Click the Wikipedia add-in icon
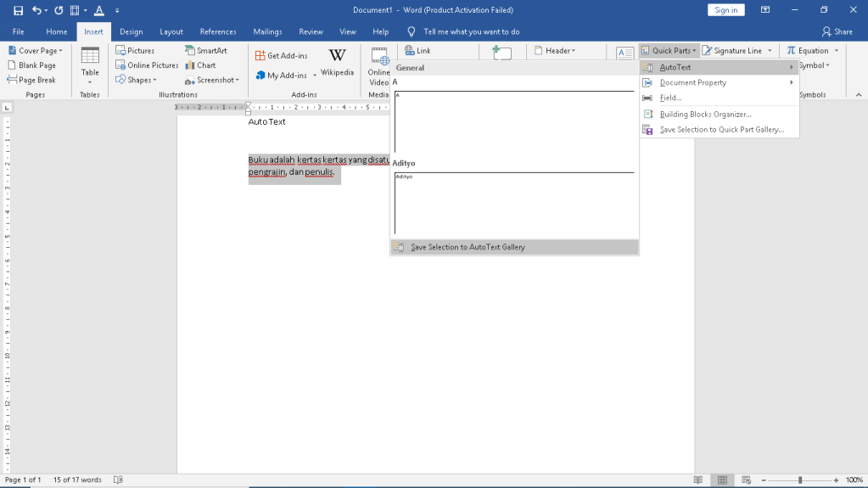The image size is (868, 488). point(337,62)
